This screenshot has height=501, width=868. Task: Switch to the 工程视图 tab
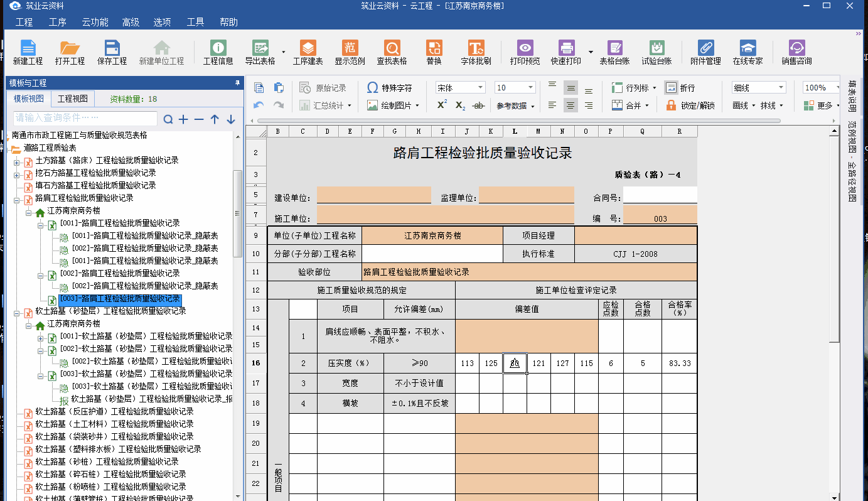(x=73, y=99)
